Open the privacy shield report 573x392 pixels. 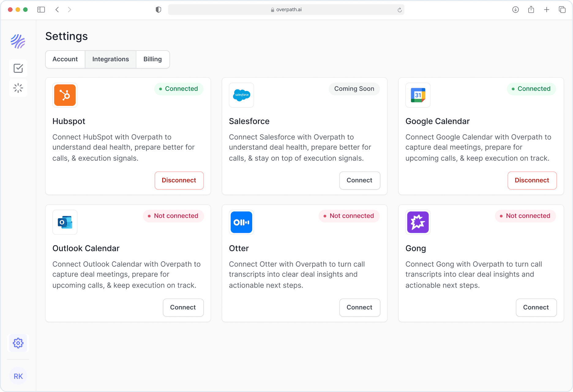click(158, 10)
